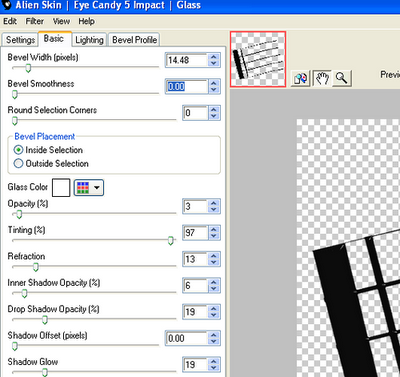Click the Glass Color white swatch

[61, 188]
